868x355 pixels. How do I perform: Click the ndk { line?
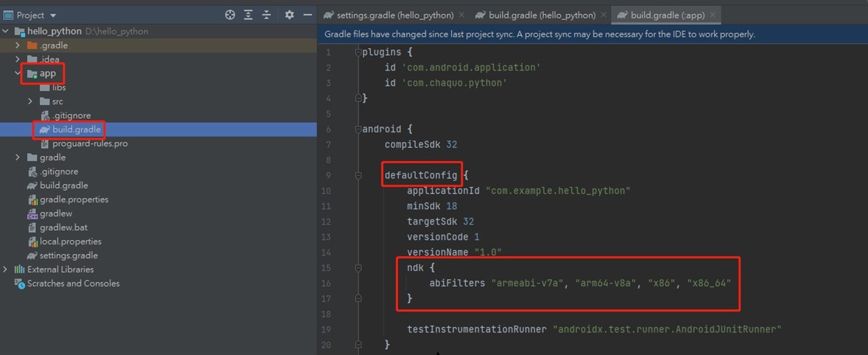point(420,267)
